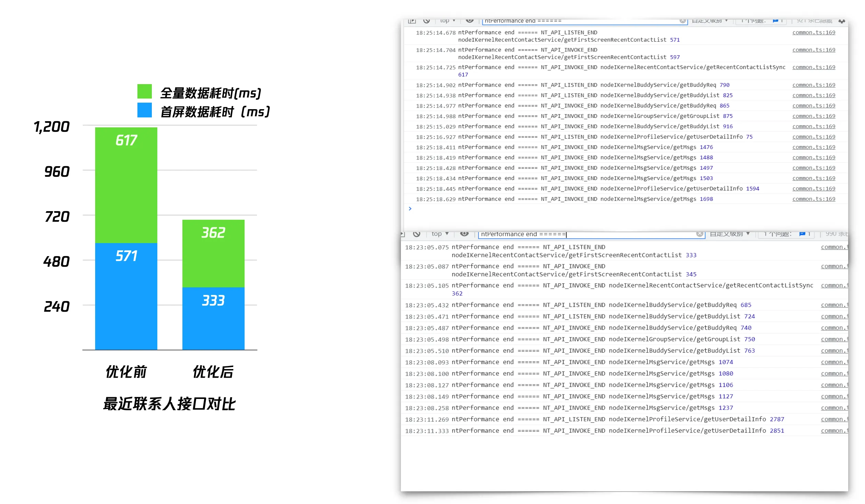This screenshot has height=504, width=865.
Task: Click the blue 首屏数据耗时 legend swatch
Action: pos(144,110)
